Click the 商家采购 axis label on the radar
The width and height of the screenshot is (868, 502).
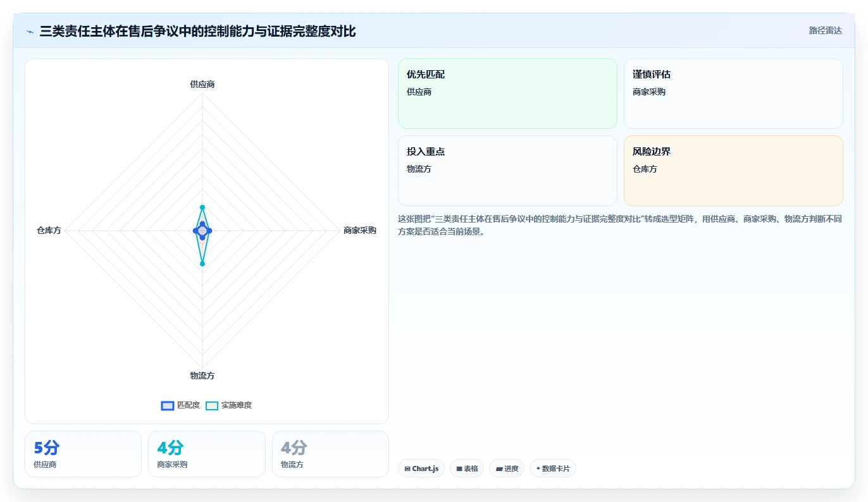(x=360, y=230)
